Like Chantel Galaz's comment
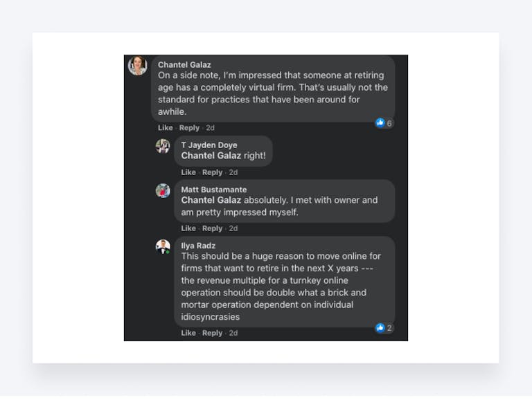This screenshot has height=400, width=532. coord(165,128)
